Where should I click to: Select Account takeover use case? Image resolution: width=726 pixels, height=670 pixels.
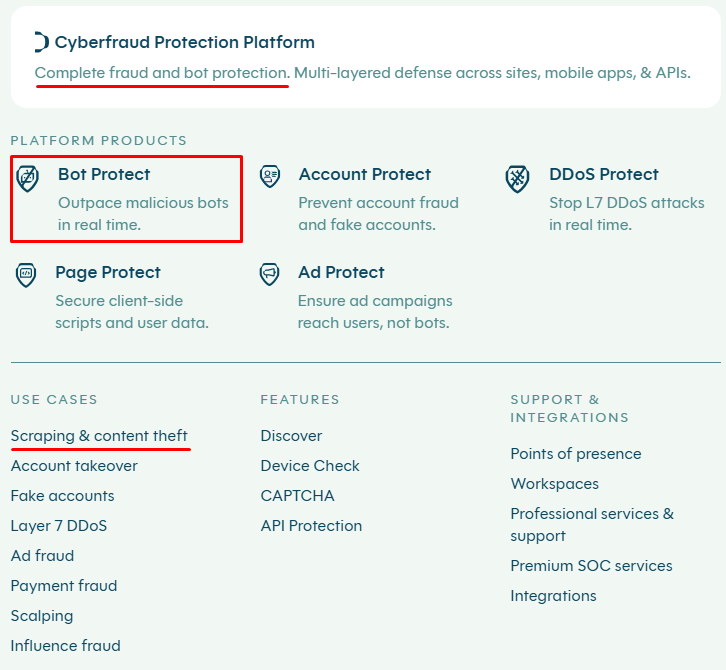coord(74,466)
